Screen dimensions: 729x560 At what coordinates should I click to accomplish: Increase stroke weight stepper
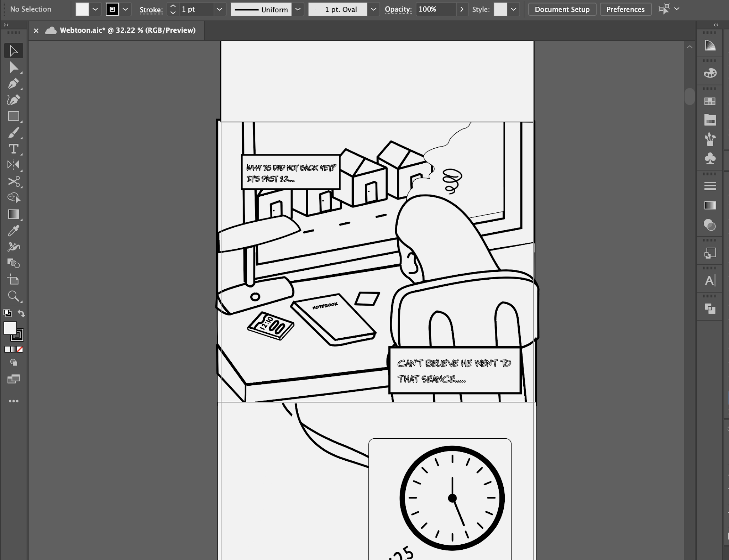[x=173, y=6]
